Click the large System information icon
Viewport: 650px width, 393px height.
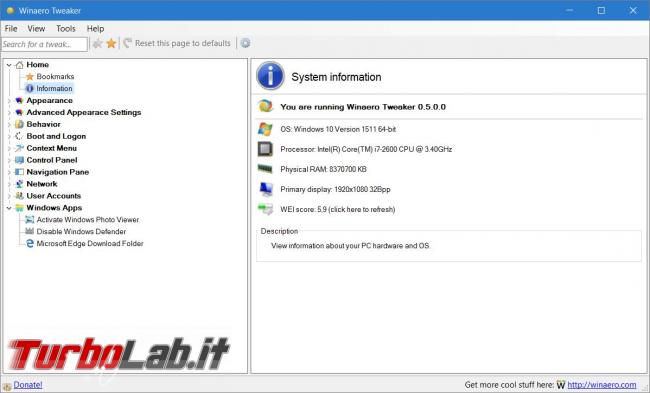270,76
